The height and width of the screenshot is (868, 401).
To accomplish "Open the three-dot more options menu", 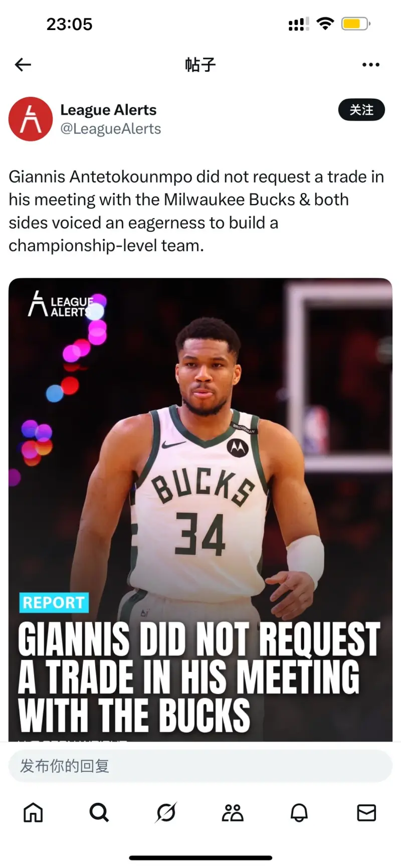I will pyautogui.click(x=370, y=65).
